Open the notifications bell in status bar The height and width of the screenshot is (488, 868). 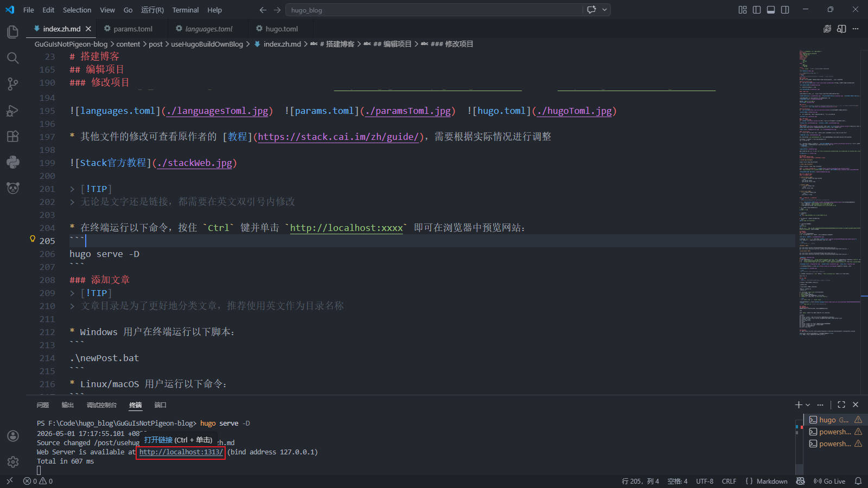point(858,481)
